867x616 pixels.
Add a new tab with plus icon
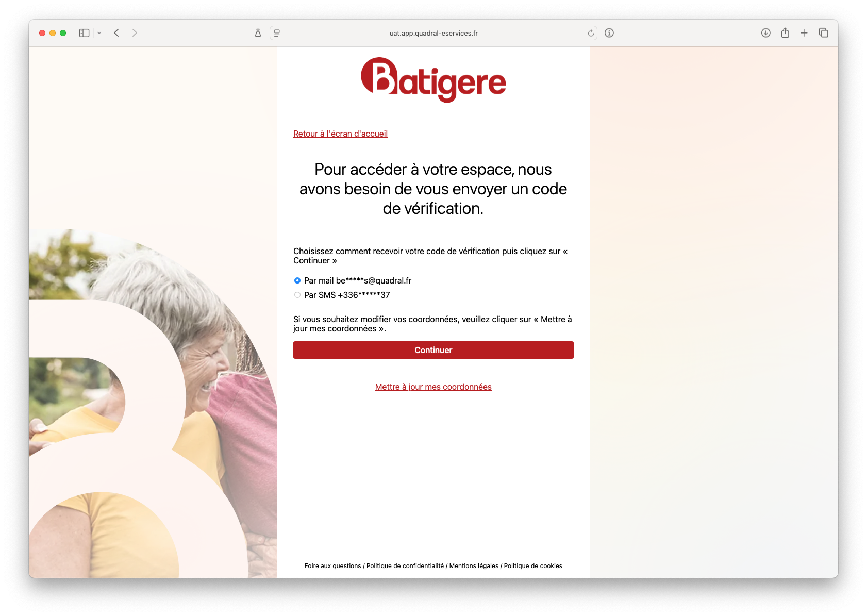click(804, 33)
